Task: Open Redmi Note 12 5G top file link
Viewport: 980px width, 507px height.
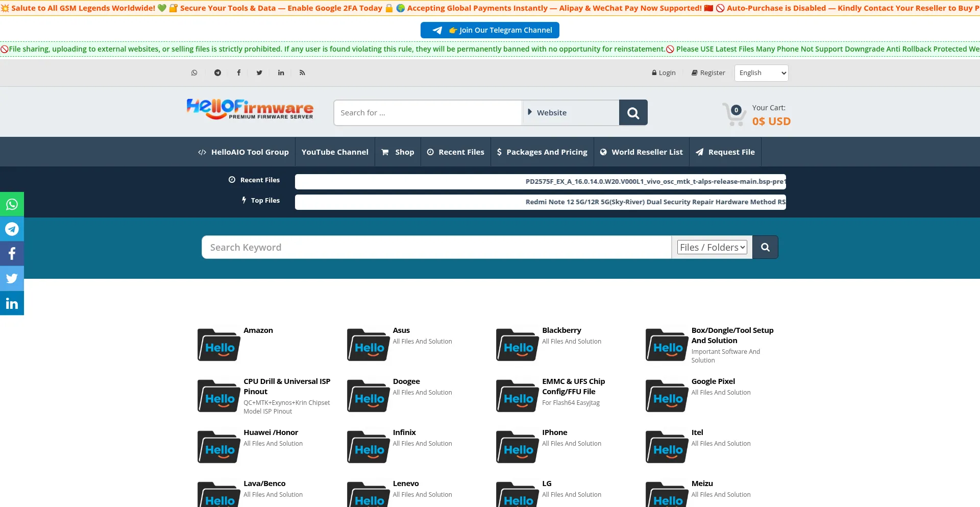Action: (x=655, y=202)
